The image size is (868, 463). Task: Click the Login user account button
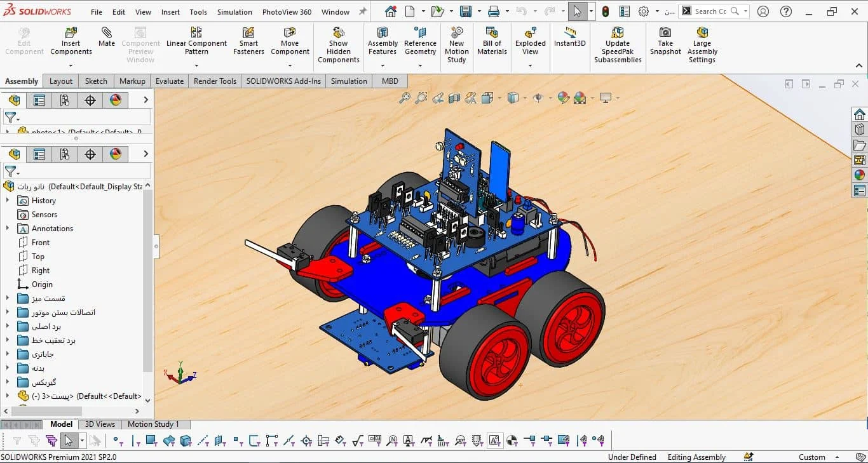[763, 11]
